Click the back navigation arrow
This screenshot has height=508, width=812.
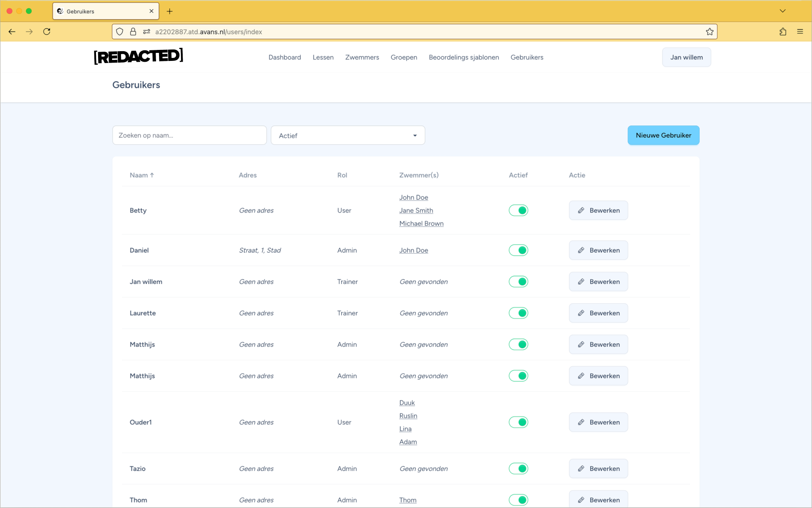pyautogui.click(x=12, y=32)
